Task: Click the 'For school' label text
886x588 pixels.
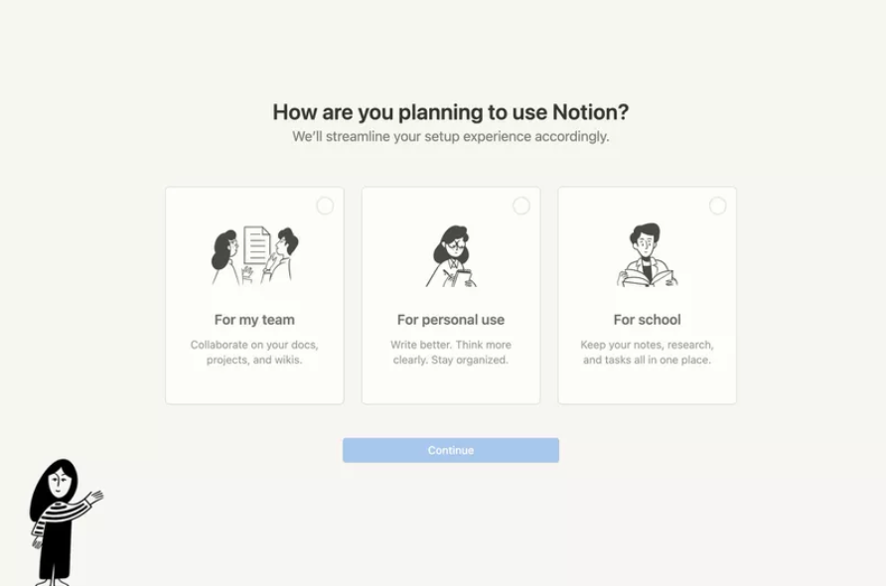Action: [x=647, y=320]
